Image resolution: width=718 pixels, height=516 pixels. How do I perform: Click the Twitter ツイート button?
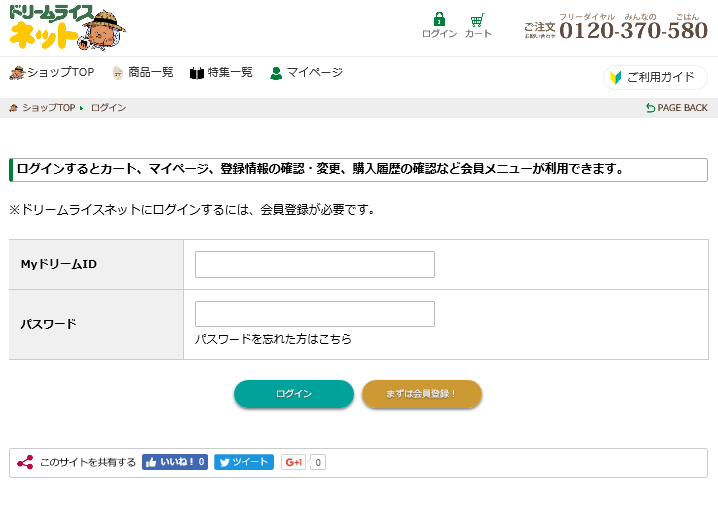243,462
